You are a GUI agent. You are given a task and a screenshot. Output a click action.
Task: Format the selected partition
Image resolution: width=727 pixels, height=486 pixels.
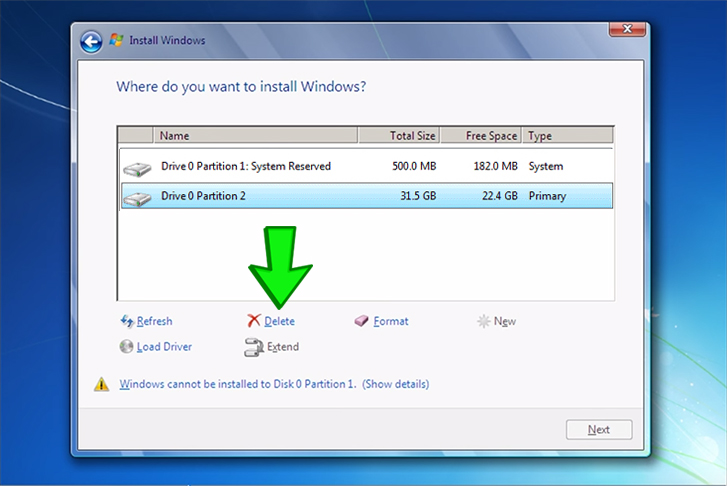[391, 321]
